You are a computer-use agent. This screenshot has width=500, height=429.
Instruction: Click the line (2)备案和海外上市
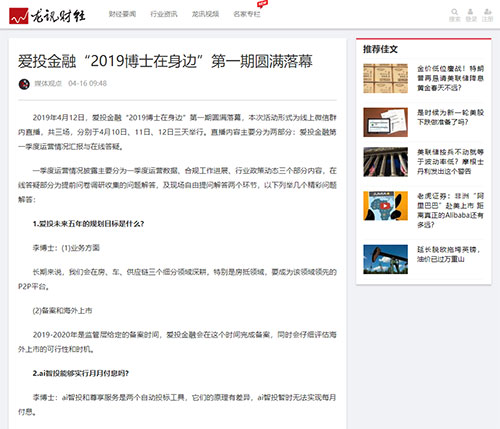[x=62, y=311]
